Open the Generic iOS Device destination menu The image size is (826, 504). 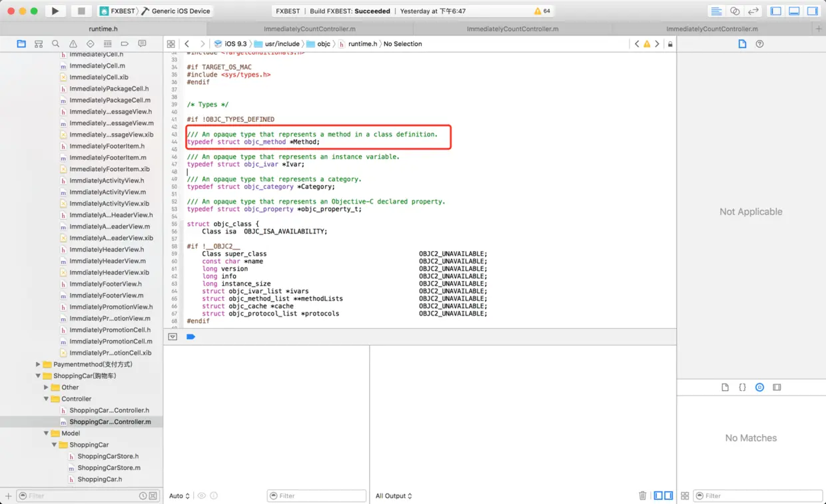pyautogui.click(x=177, y=11)
